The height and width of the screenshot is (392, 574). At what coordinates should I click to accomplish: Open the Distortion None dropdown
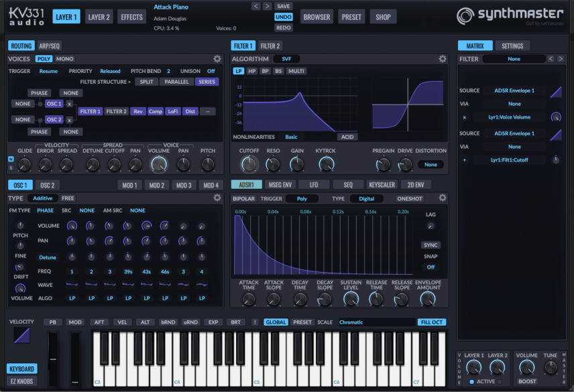[431, 165]
